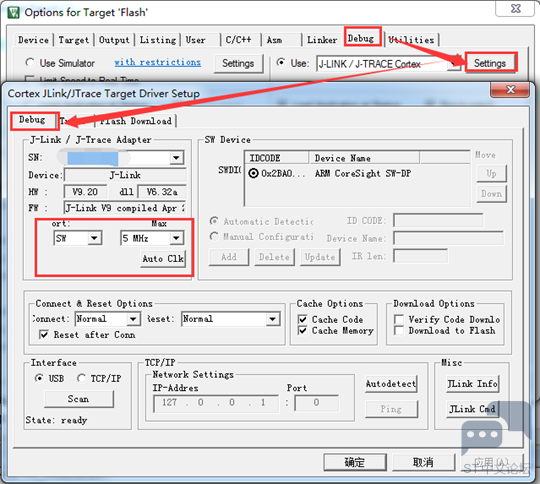Click the Update device button
This screenshot has height=484, width=540.
[x=320, y=257]
